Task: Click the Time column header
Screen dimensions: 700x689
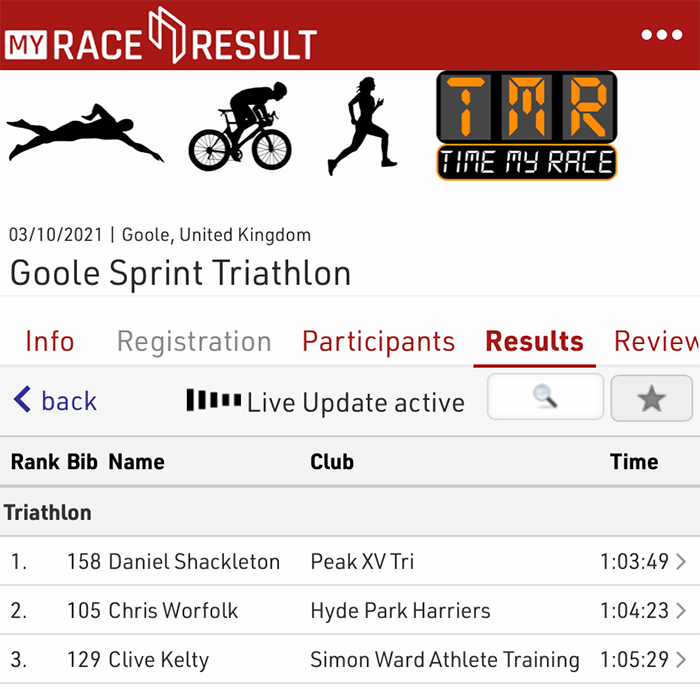Action: 634,462
